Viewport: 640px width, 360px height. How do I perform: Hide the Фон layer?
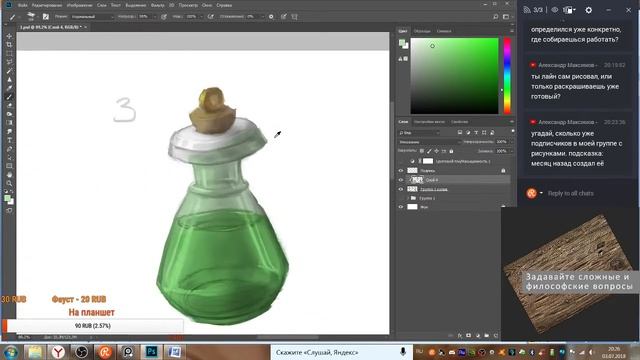(x=401, y=207)
